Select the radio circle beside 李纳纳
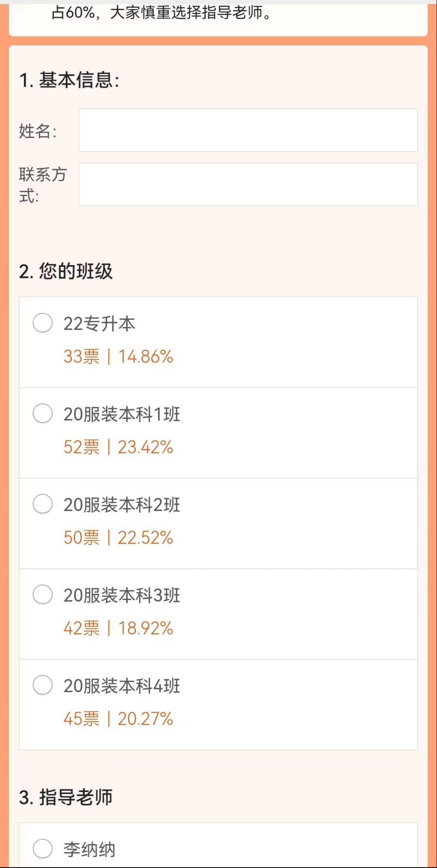The image size is (437, 868). pyautogui.click(x=43, y=848)
